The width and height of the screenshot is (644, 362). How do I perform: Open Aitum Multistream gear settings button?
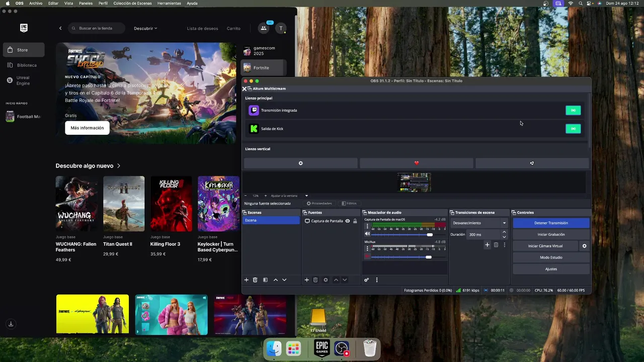point(301,163)
